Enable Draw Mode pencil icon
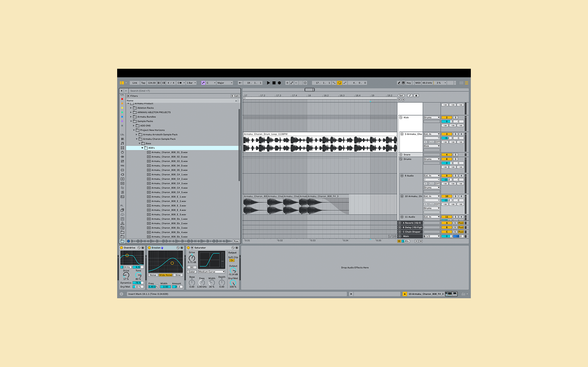The width and height of the screenshot is (588, 367). 399,83
